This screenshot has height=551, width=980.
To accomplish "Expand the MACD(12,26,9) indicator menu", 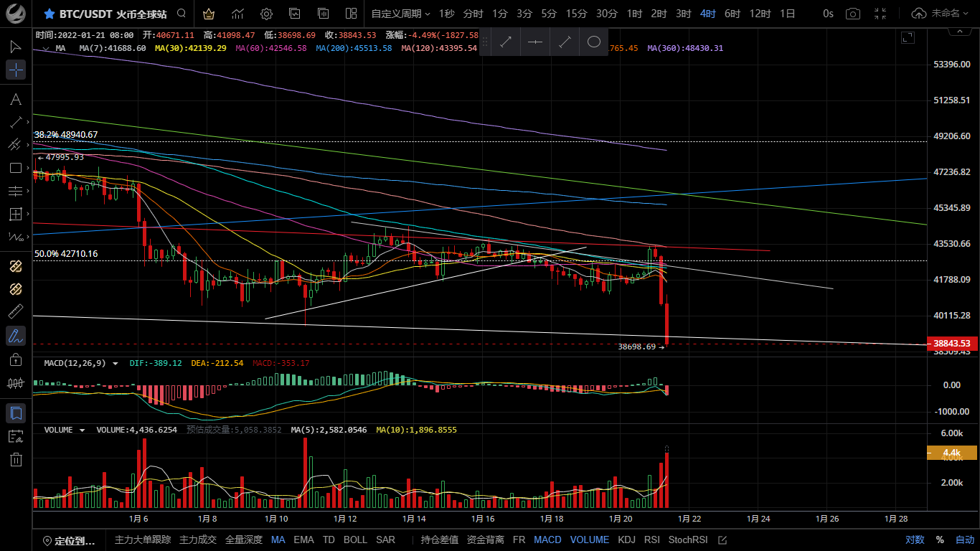I will pos(115,363).
